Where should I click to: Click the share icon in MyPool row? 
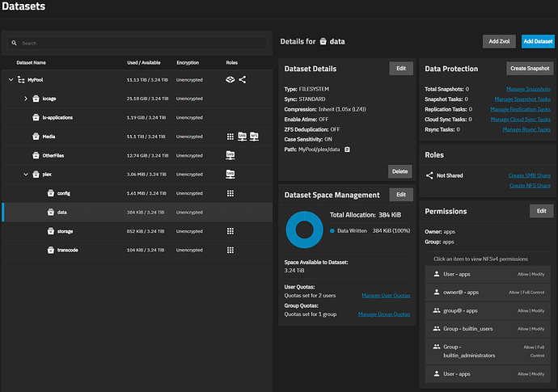[x=243, y=80]
